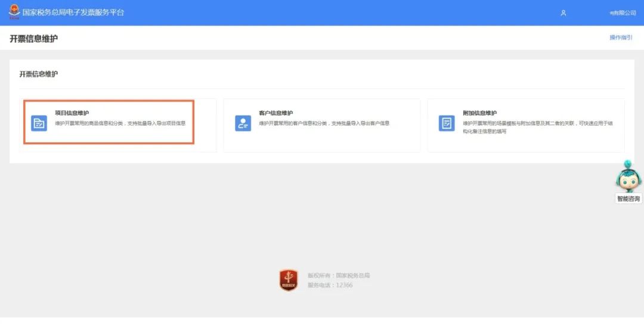Click the 项目信息维护 folder icon

point(39,123)
